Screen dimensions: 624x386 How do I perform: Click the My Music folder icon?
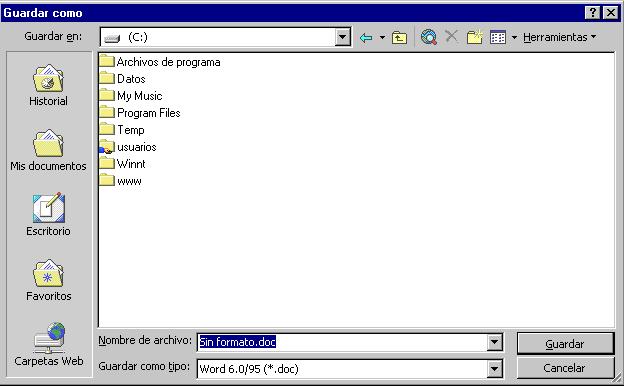107,95
